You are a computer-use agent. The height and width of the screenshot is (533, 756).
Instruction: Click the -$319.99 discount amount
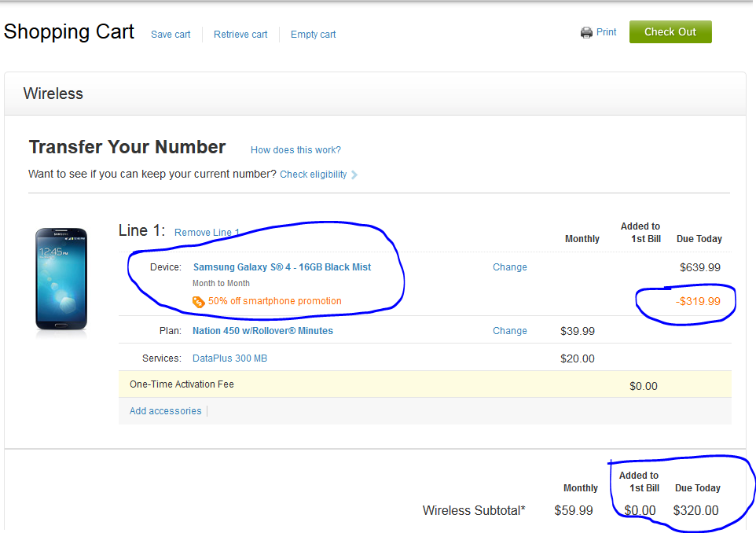[698, 301]
